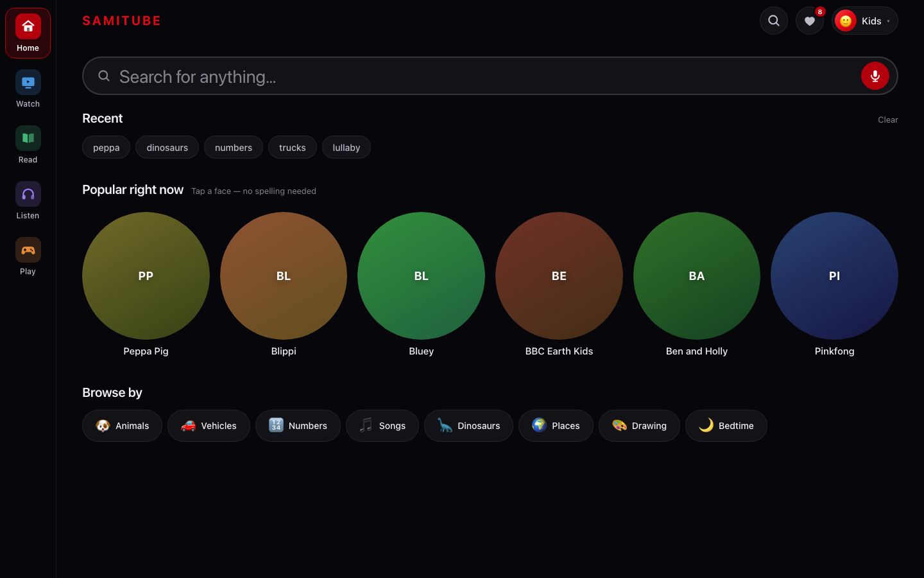Screen dimensions: 924x578
Task: Select recent search 'lullaby'
Action: [x=346, y=147]
